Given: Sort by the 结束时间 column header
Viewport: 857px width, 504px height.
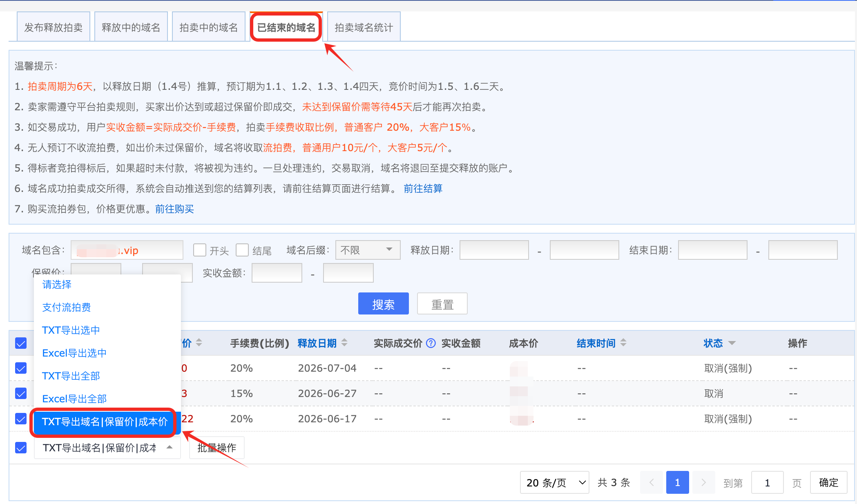Looking at the screenshot, I should 596,343.
